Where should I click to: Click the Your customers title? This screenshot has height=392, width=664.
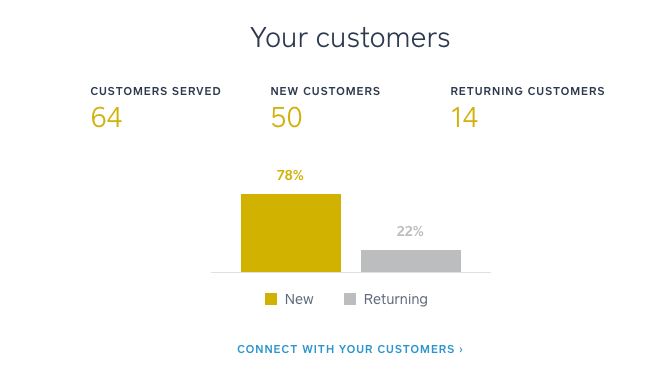350,38
